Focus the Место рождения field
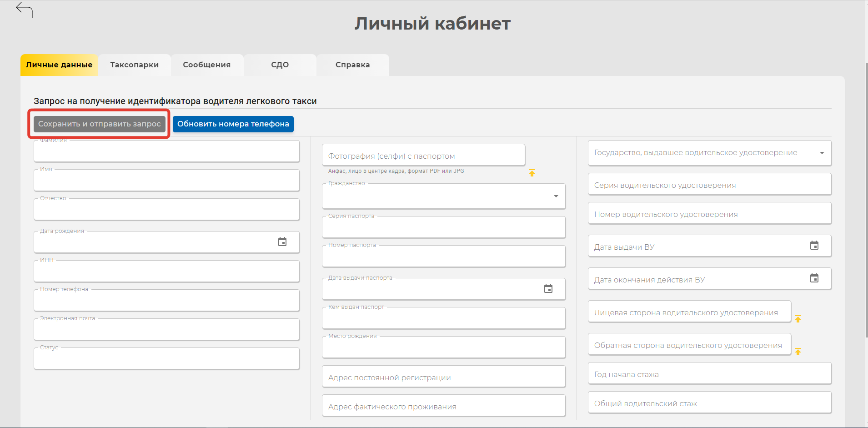Viewport: 868px width, 428px height. tap(444, 347)
